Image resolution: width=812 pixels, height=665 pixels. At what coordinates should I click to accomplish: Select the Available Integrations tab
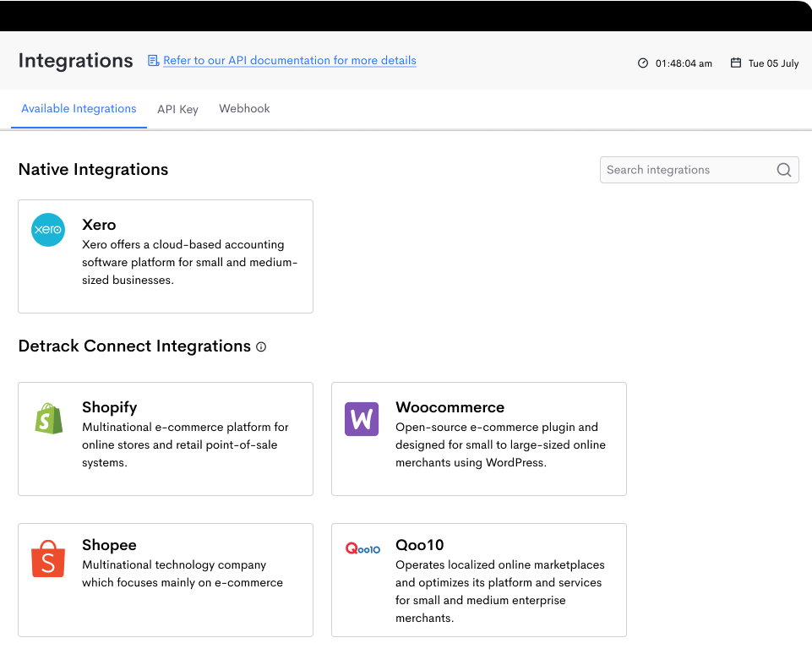(x=79, y=109)
